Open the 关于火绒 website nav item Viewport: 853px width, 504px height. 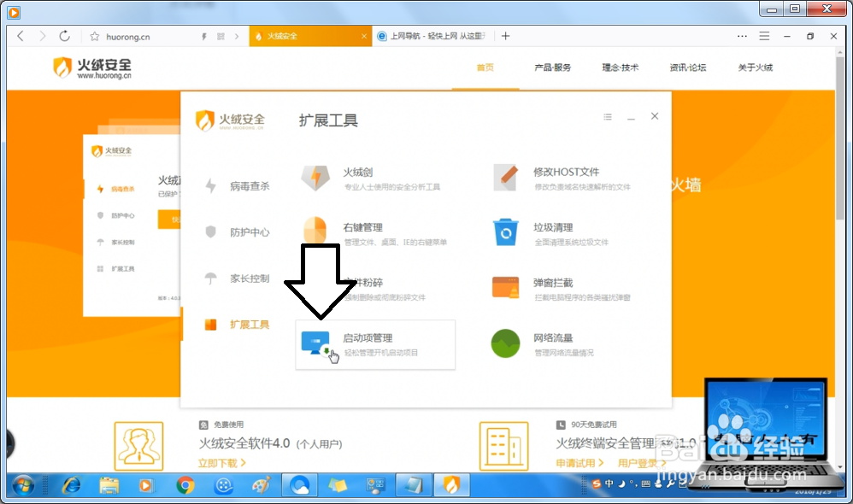(x=755, y=67)
